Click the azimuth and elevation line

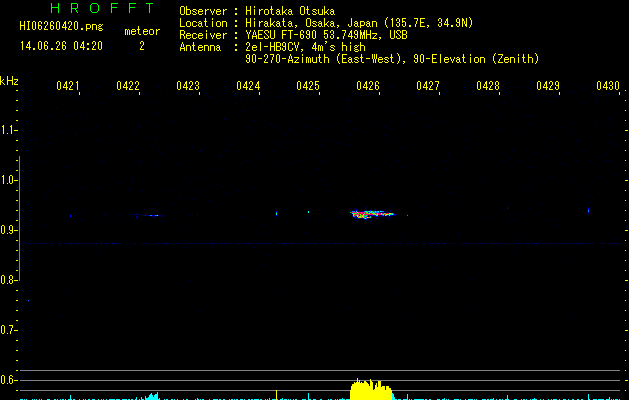[392, 59]
